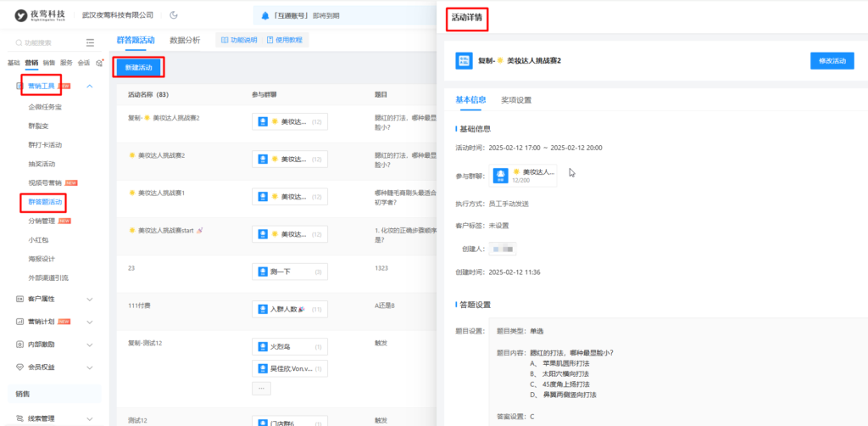This screenshot has width=868, height=426.
Task: Show more groups with the ellipsis button
Action: point(261,388)
